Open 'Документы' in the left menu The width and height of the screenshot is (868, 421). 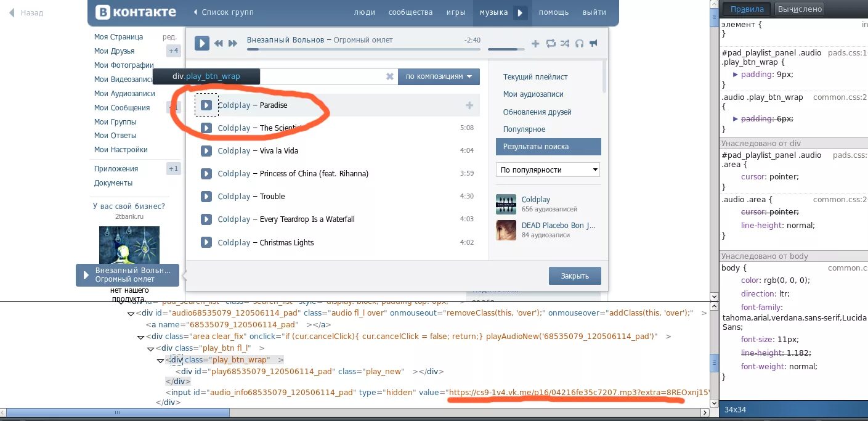click(x=113, y=183)
